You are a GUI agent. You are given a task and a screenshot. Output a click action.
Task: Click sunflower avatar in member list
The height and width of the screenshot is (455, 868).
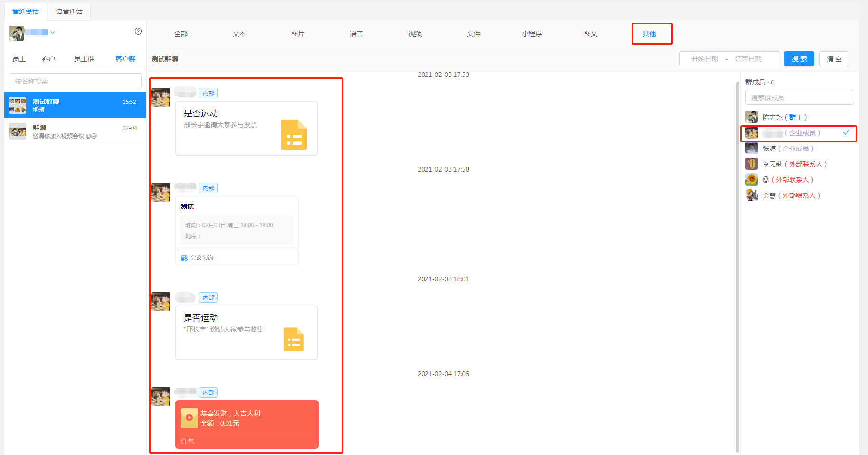click(x=751, y=180)
